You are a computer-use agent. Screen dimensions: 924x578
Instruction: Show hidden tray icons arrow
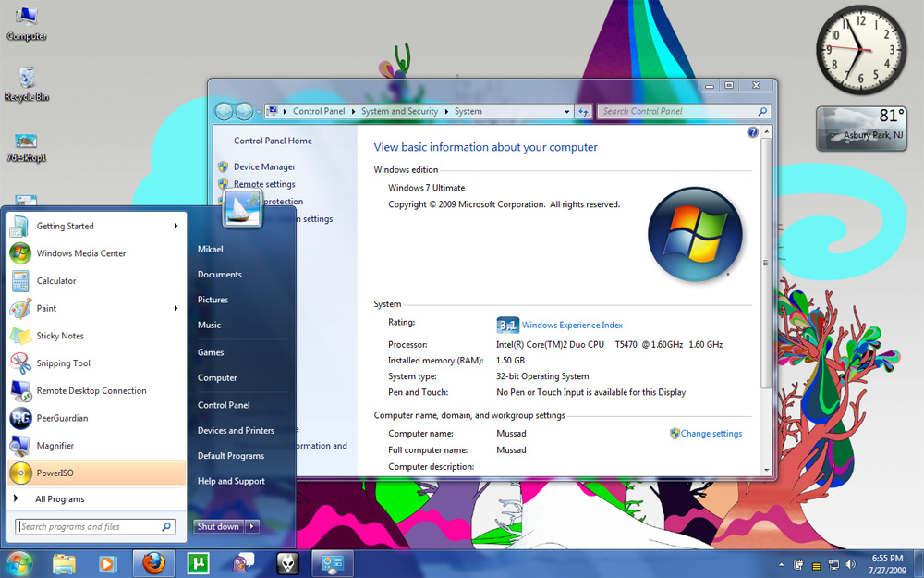click(782, 564)
